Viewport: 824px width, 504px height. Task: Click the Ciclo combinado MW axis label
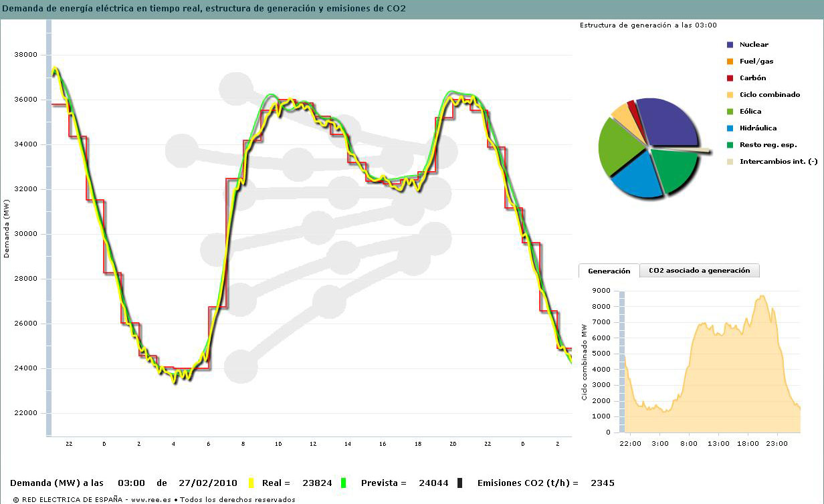click(x=584, y=362)
